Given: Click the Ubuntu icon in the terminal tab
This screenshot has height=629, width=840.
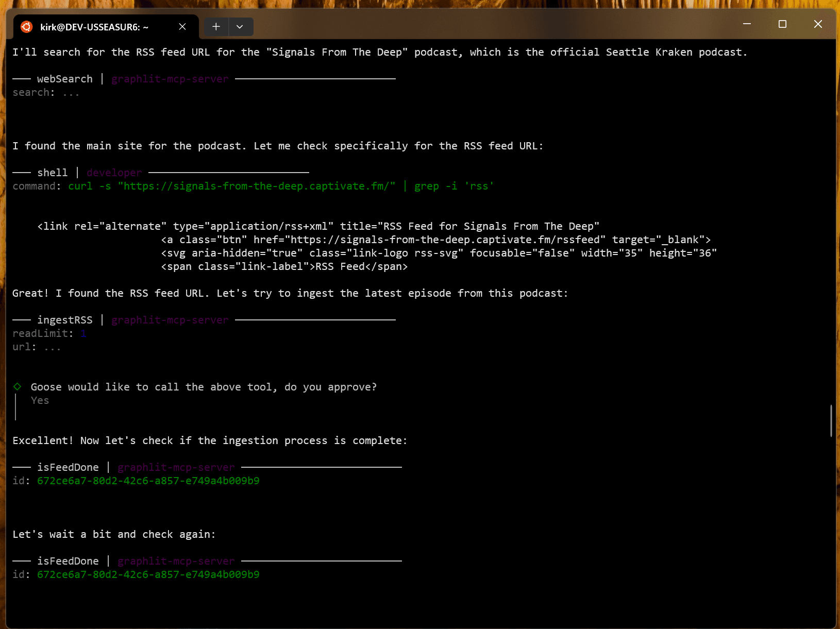Looking at the screenshot, I should [26, 27].
